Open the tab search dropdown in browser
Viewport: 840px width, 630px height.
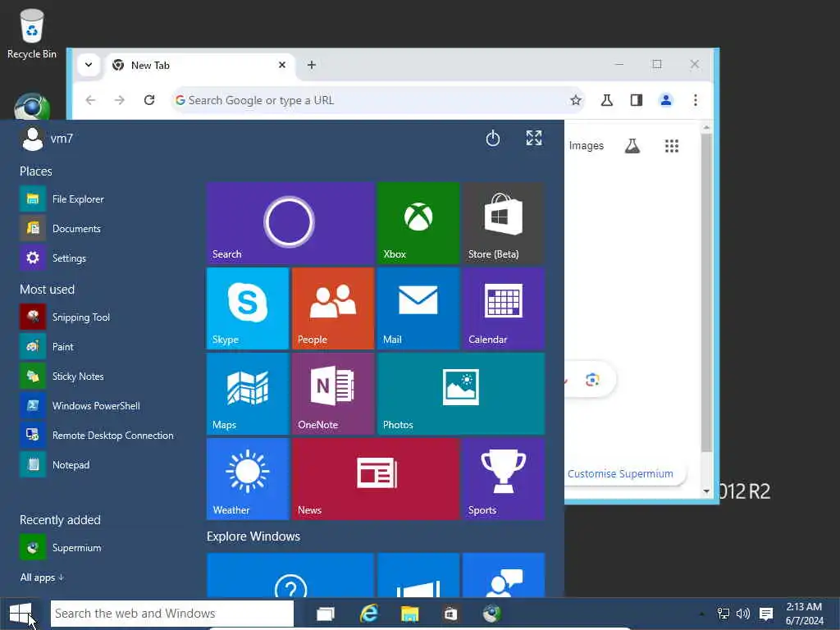pyautogui.click(x=89, y=65)
